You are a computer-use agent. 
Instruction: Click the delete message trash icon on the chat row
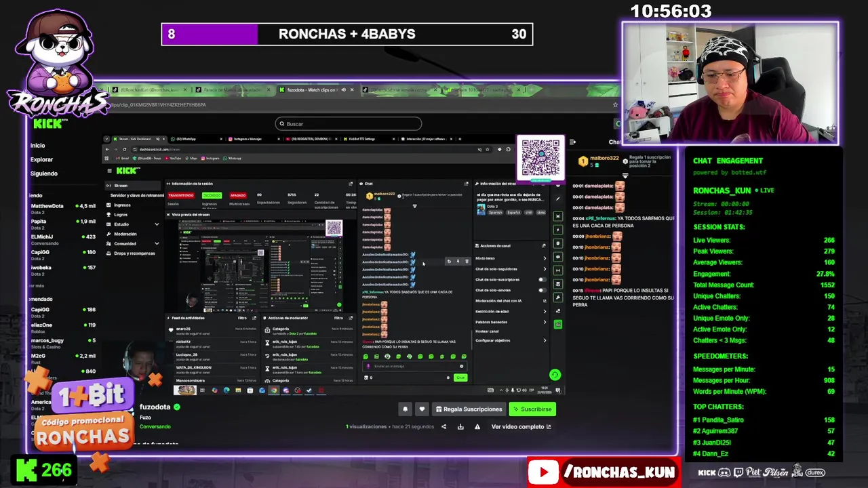(466, 261)
